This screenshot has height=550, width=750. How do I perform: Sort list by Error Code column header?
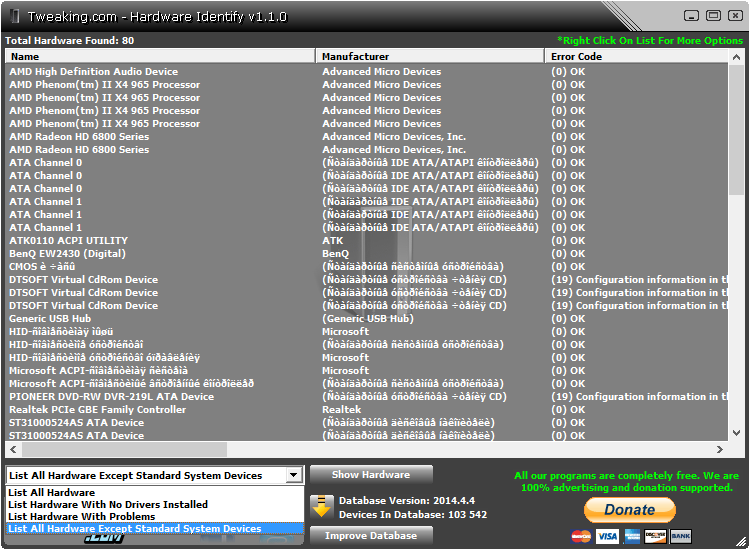click(x=637, y=56)
